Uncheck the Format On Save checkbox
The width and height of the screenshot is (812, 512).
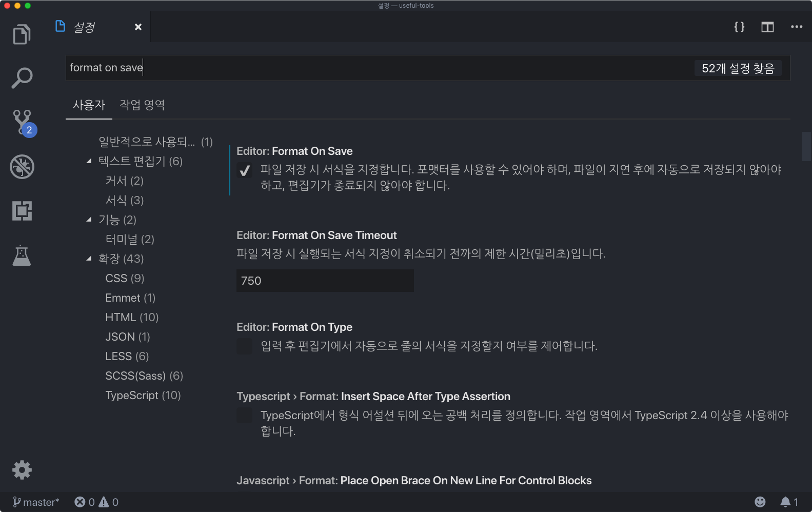coord(245,170)
